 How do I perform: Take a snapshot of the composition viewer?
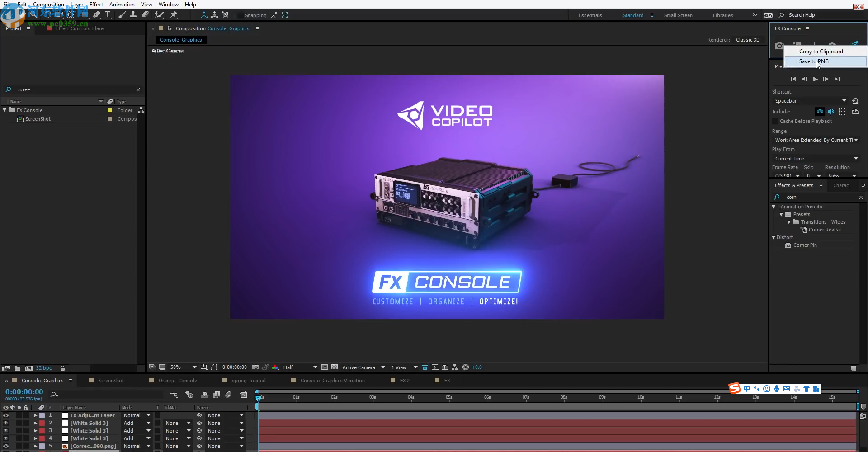(255, 367)
